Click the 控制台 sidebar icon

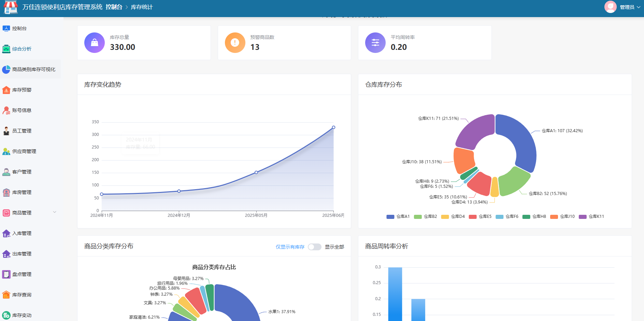pos(6,28)
